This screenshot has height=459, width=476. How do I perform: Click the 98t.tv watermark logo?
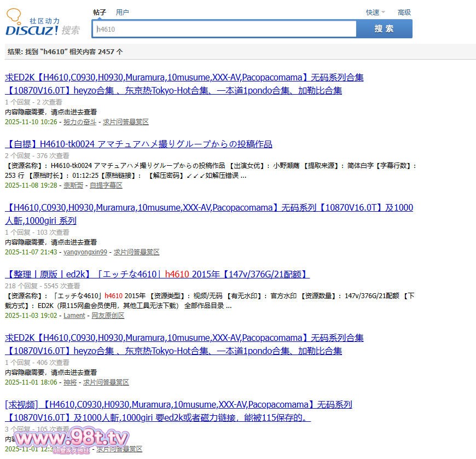[71, 439]
